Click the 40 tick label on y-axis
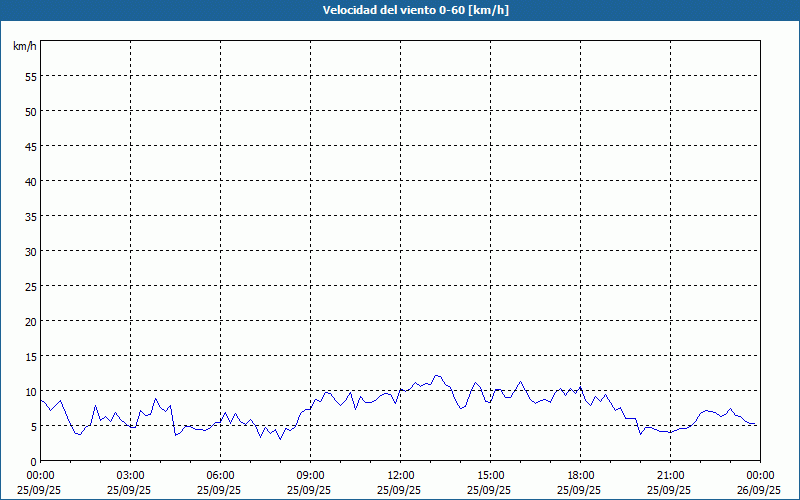The height and width of the screenshot is (500, 800). coord(30,181)
